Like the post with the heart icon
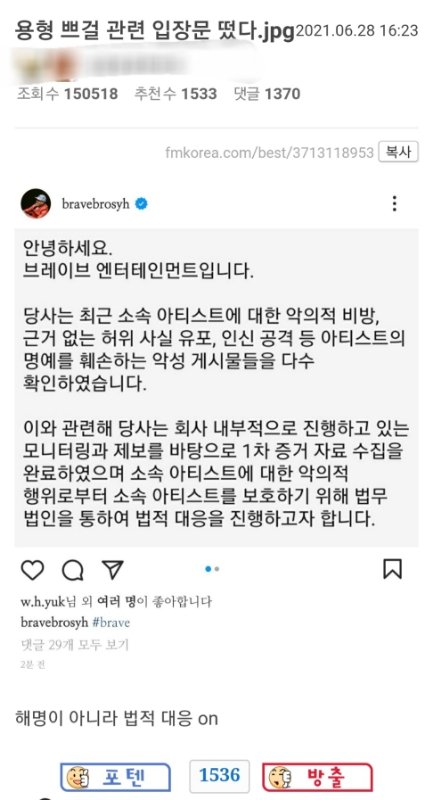The image size is (433, 800). (32, 570)
